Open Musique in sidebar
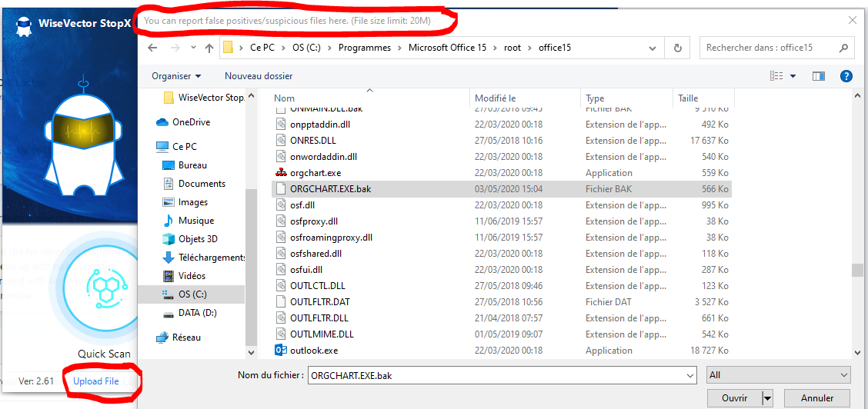 [189, 221]
